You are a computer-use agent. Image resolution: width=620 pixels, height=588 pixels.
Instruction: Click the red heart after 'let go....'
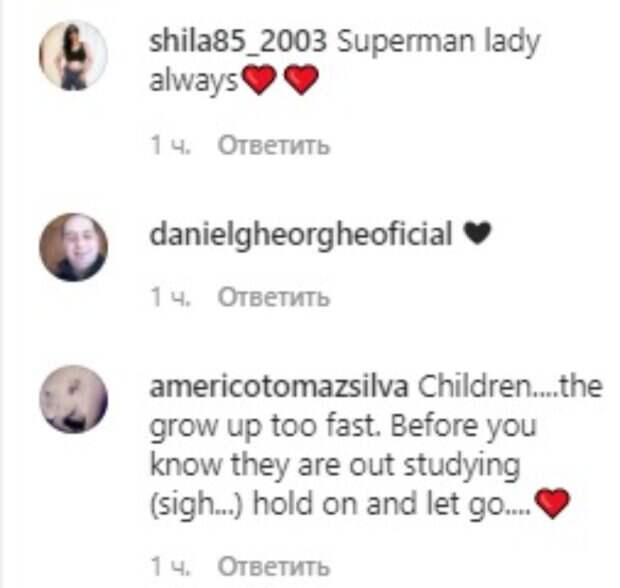[552, 503]
